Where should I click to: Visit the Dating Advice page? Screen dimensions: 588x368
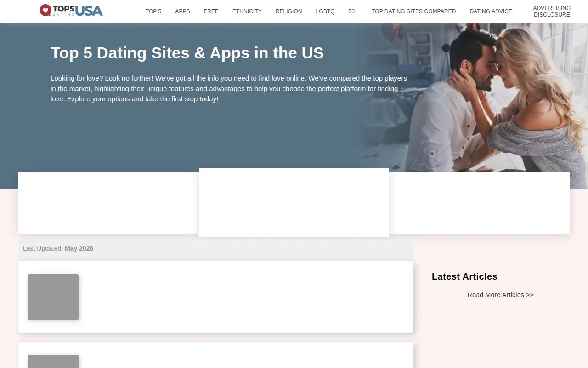(x=491, y=11)
